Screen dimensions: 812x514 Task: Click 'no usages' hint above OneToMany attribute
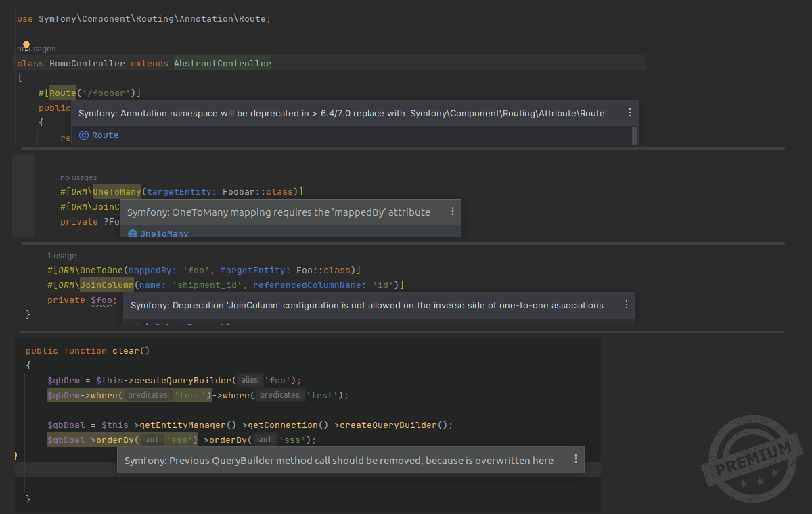click(78, 177)
